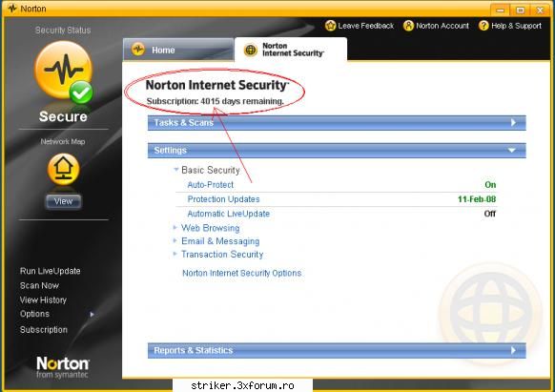The height and width of the screenshot is (392, 555).
Task: Click the Home tab pulse icon
Action: (138, 50)
